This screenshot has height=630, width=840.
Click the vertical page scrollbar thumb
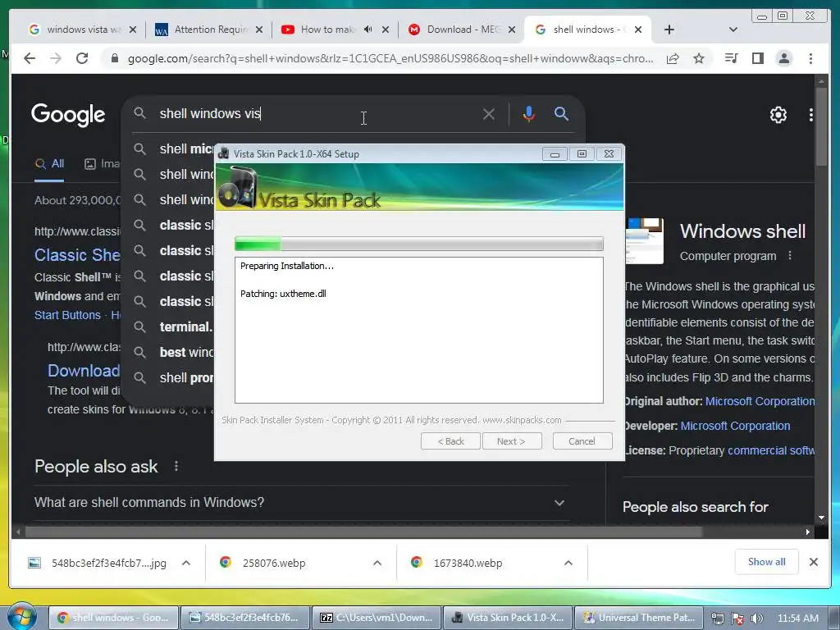point(820,126)
